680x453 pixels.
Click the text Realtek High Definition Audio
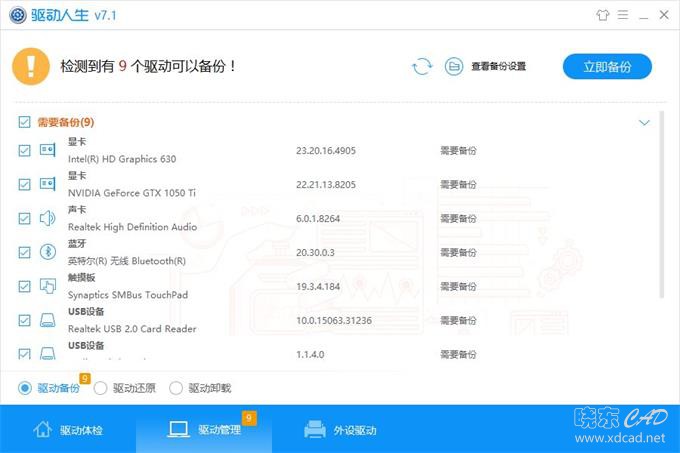point(132,227)
